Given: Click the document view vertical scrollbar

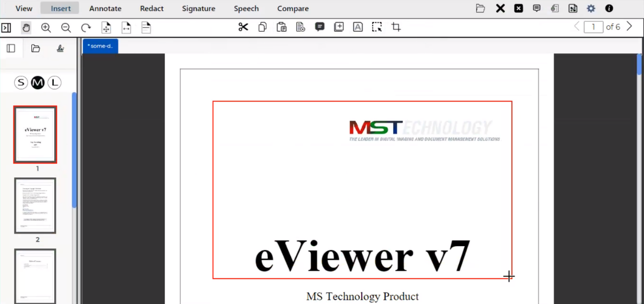Looking at the screenshot, I should pyautogui.click(x=639, y=64).
